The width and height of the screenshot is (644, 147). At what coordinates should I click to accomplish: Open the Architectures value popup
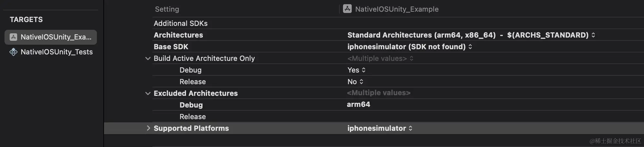point(471,35)
